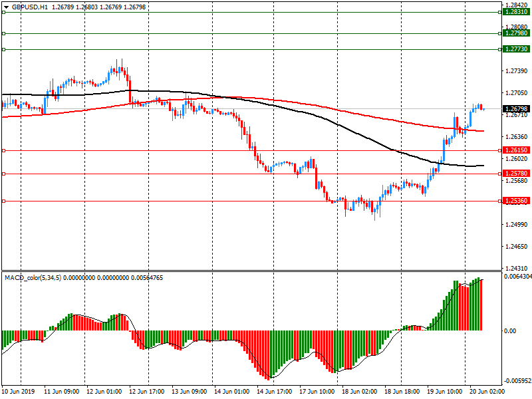Click price scale value 1.27050

click(517, 93)
